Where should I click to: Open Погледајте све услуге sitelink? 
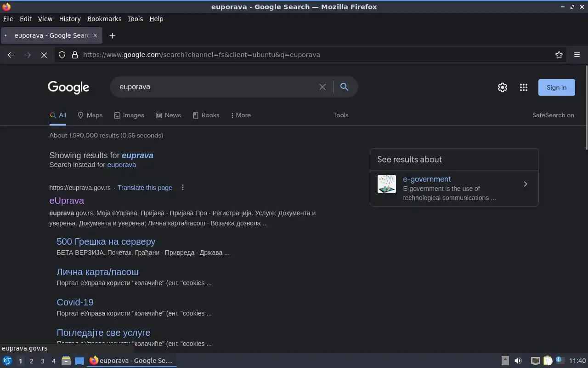pyautogui.click(x=103, y=333)
